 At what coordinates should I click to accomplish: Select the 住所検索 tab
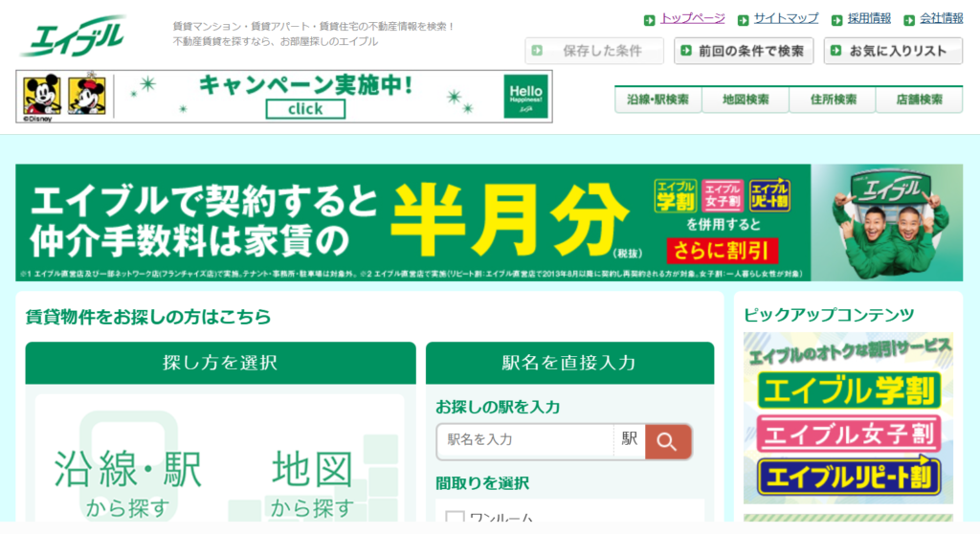pos(833,100)
